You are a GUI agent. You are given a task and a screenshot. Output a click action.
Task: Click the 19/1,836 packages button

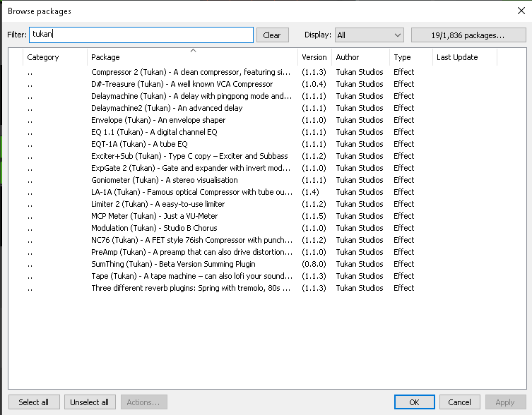click(468, 35)
